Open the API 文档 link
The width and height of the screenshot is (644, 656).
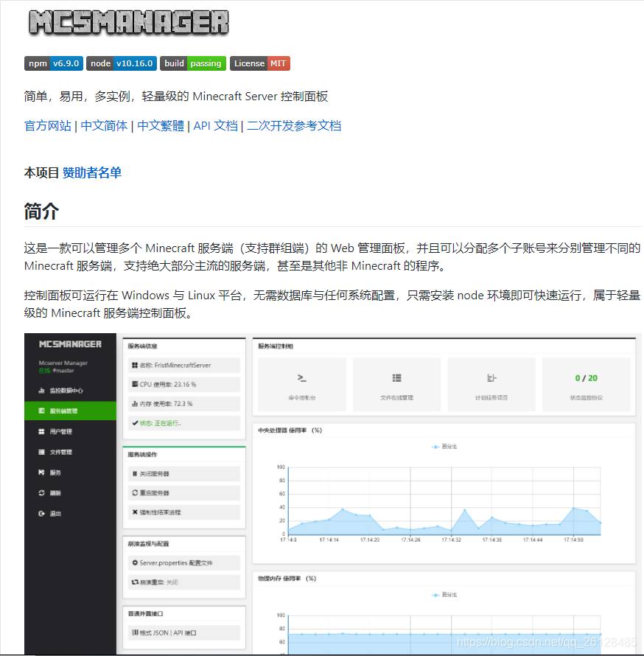point(215,125)
